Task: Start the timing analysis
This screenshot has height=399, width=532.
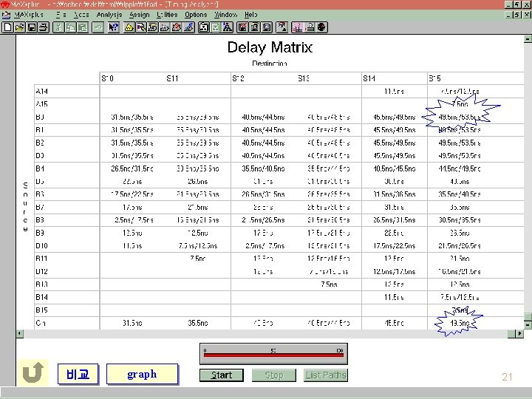Action: (x=222, y=375)
